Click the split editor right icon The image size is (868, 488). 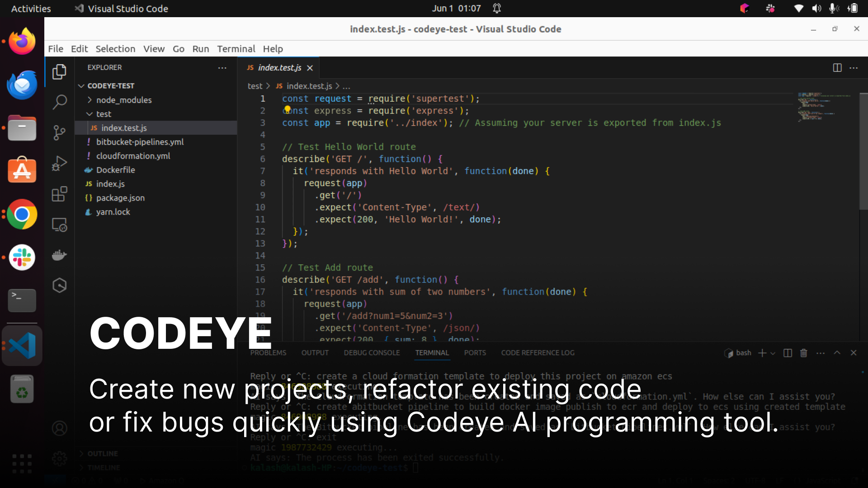click(x=837, y=68)
